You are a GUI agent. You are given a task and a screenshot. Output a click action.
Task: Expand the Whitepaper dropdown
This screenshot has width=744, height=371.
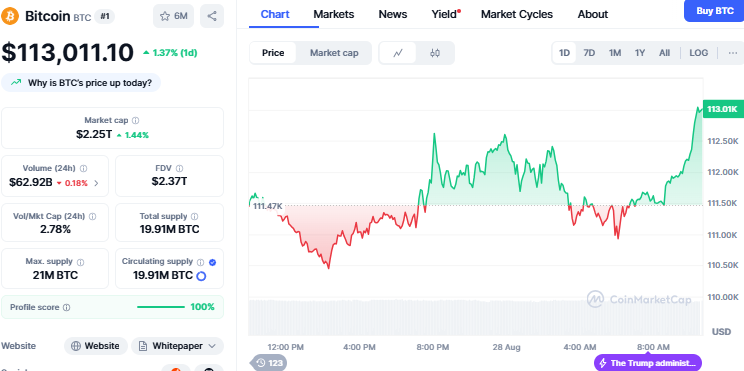177,346
